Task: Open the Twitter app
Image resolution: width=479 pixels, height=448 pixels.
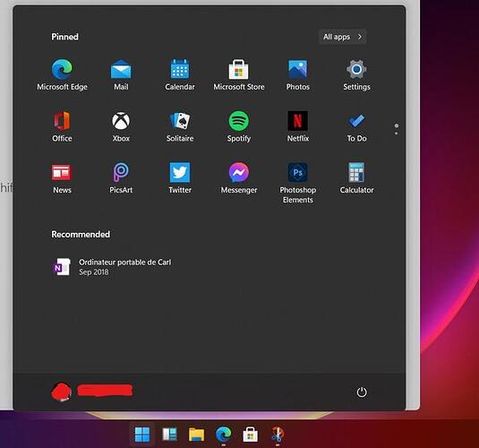Action: click(180, 178)
